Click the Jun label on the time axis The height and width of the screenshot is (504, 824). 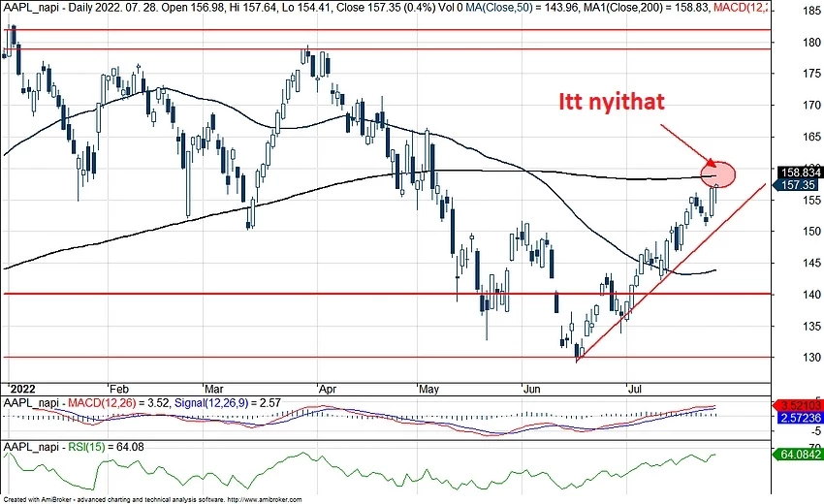click(x=532, y=390)
